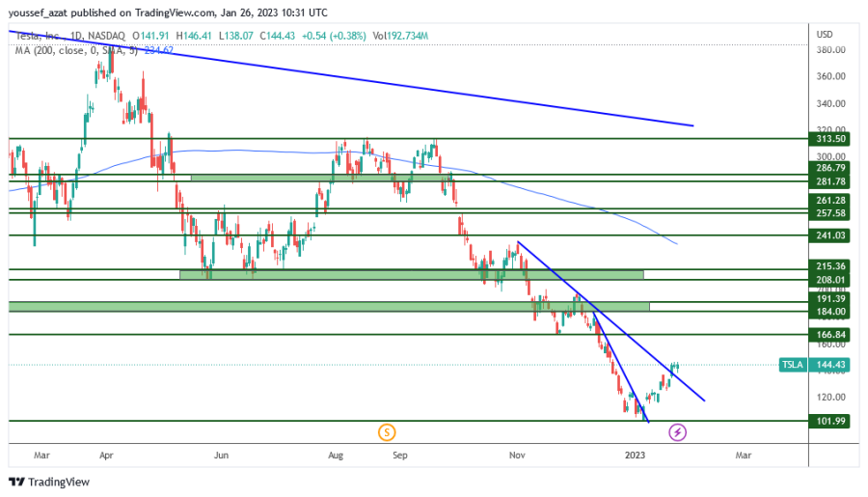This screenshot has width=868, height=497.
Task: Click the purple lightning earnings marker
Action: pyautogui.click(x=678, y=432)
